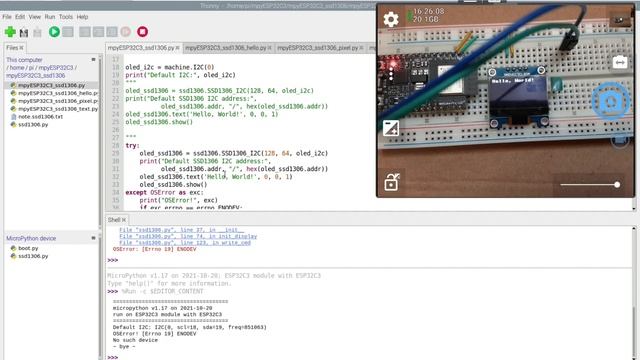Switch camera with the camera flip icon
This screenshot has height=360, width=640.
click(620, 62)
